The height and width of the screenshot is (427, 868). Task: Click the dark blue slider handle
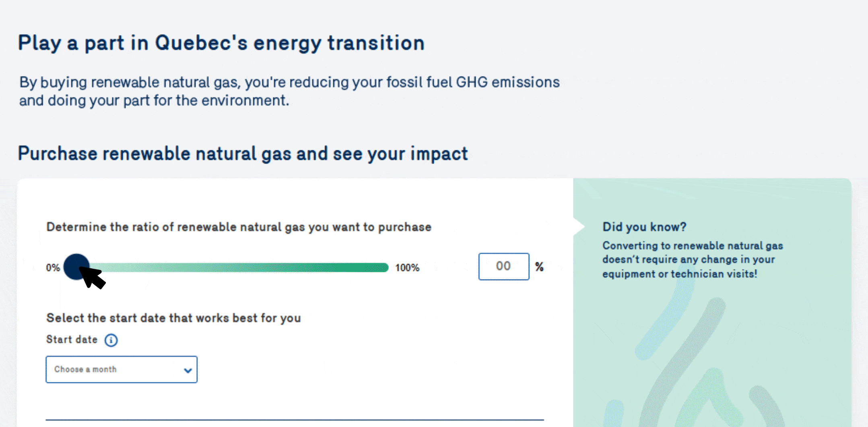(x=76, y=266)
